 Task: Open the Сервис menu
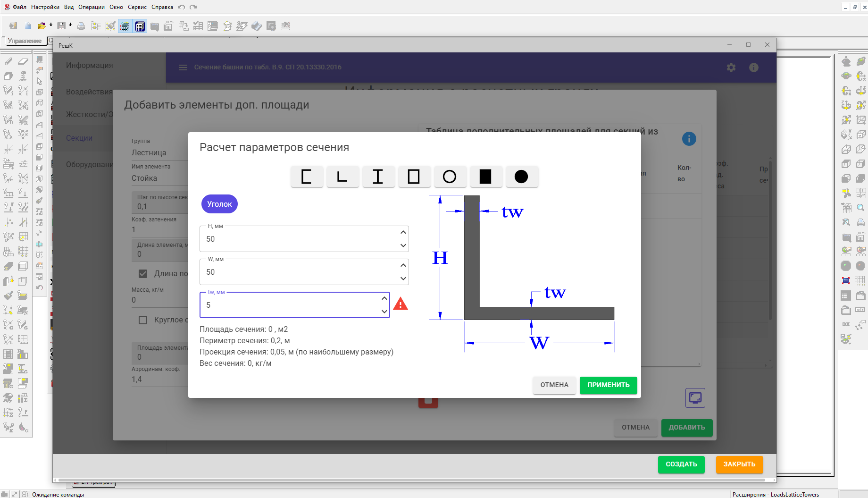137,7
